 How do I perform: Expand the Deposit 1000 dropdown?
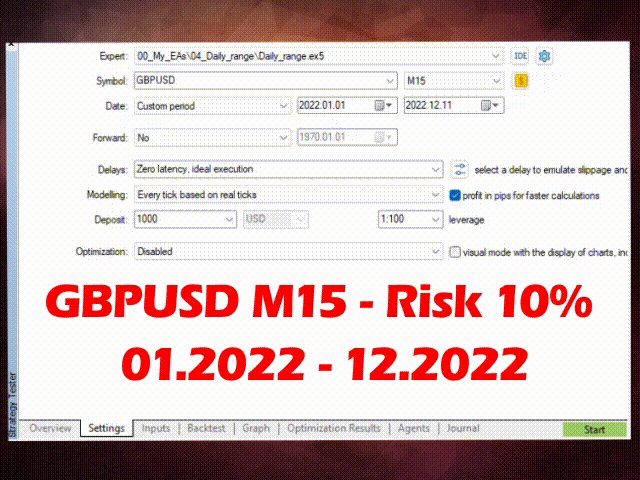point(229,219)
